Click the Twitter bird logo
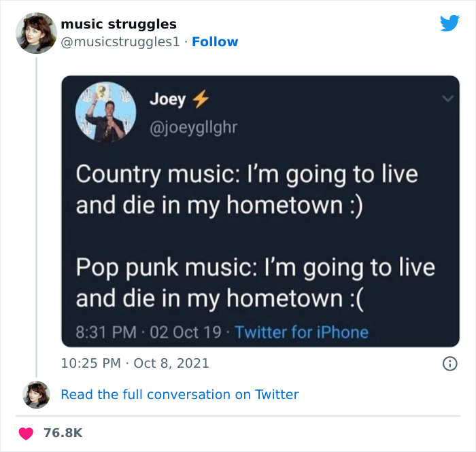 (449, 23)
